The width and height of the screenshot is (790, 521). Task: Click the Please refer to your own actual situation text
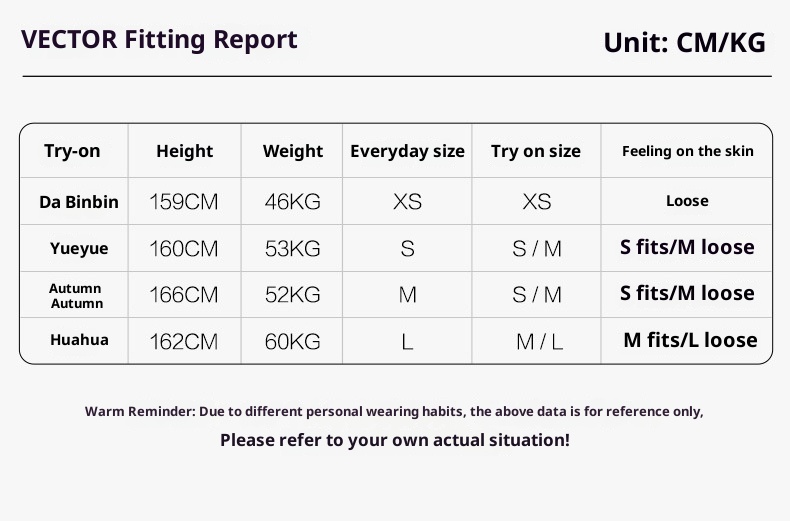[395, 439]
